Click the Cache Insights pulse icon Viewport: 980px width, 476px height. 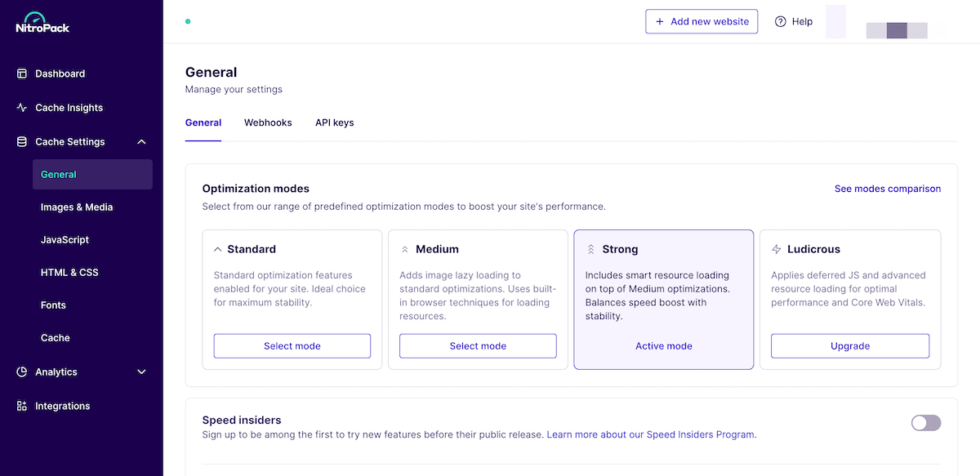(x=22, y=108)
